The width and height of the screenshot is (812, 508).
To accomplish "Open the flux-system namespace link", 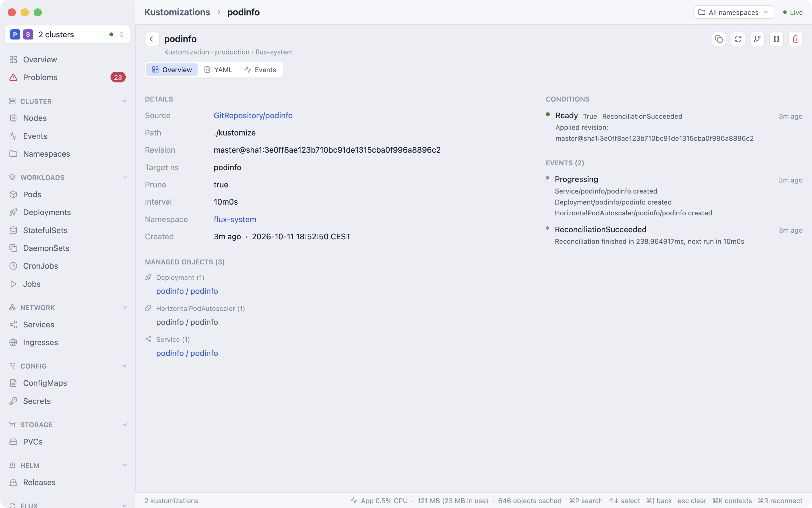I will click(235, 219).
